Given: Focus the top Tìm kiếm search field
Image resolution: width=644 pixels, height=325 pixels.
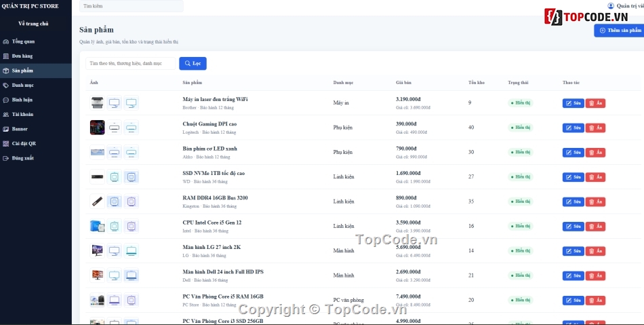Looking at the screenshot, I should pos(132,6).
